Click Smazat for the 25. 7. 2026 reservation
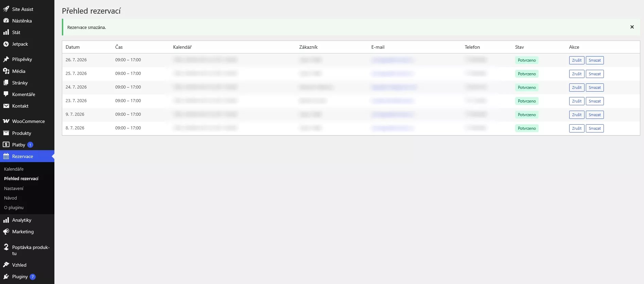This screenshot has width=644, height=284. coord(595,74)
